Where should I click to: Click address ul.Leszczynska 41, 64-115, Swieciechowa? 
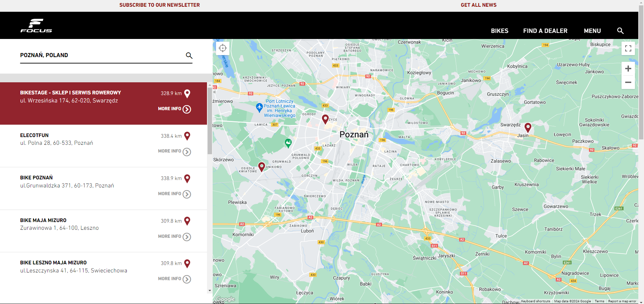(73, 270)
